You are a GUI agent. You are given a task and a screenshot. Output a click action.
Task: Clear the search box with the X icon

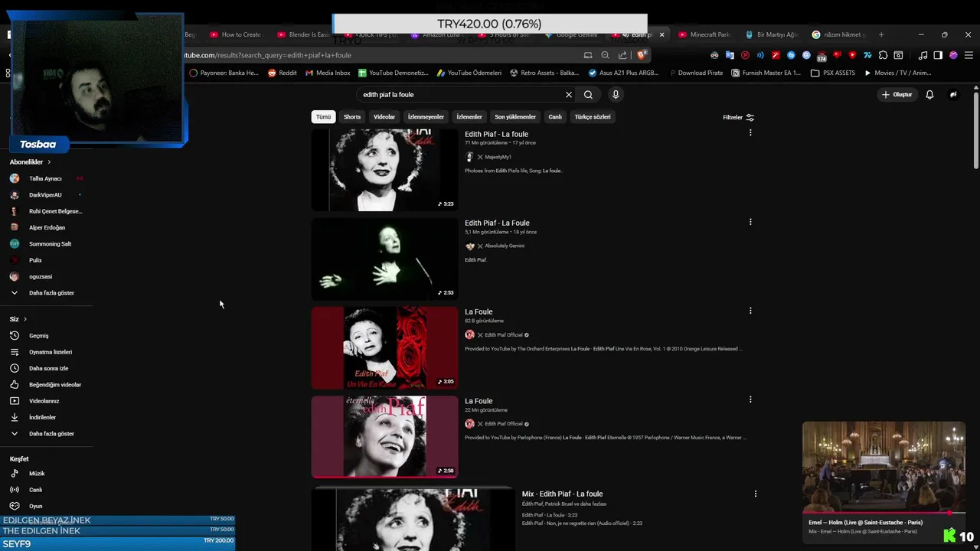(569, 95)
